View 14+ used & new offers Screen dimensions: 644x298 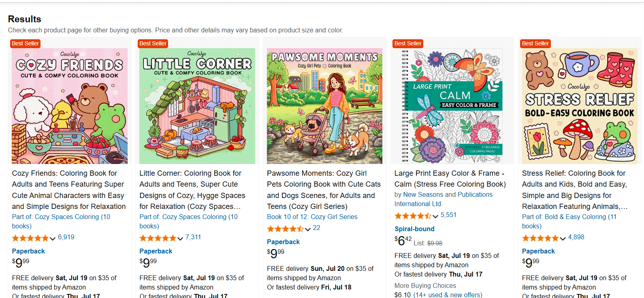(448, 295)
